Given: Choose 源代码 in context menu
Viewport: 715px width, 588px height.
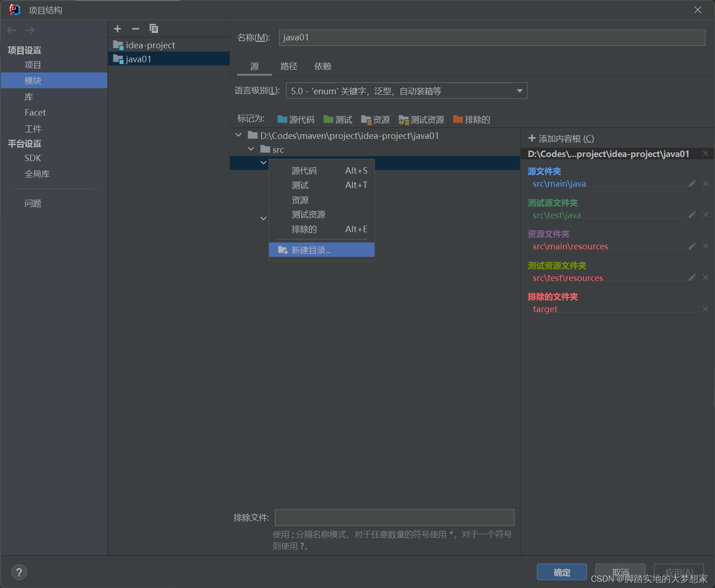Looking at the screenshot, I should coord(321,170).
